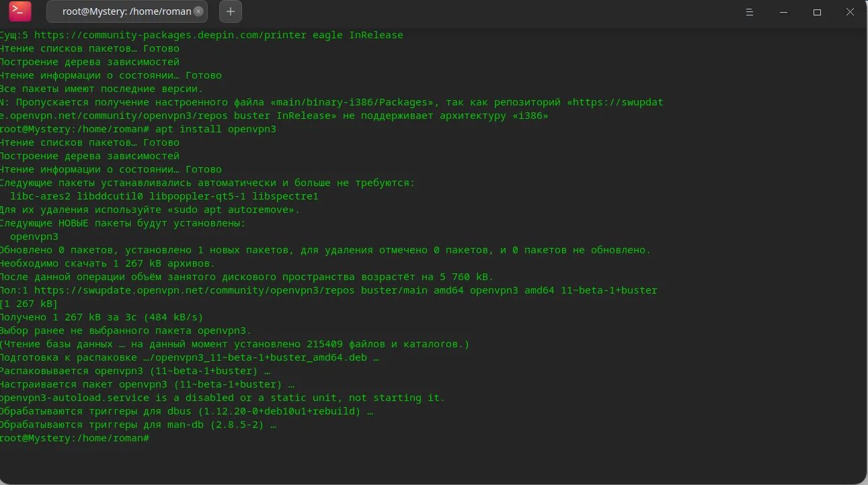
Task: Open a new terminal tab with plus button
Action: (231, 11)
